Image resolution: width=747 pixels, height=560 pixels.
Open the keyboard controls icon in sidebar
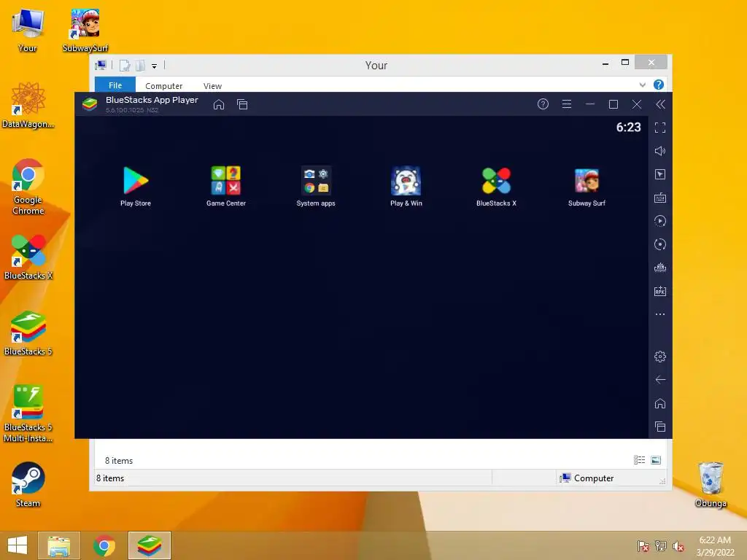tap(659, 198)
